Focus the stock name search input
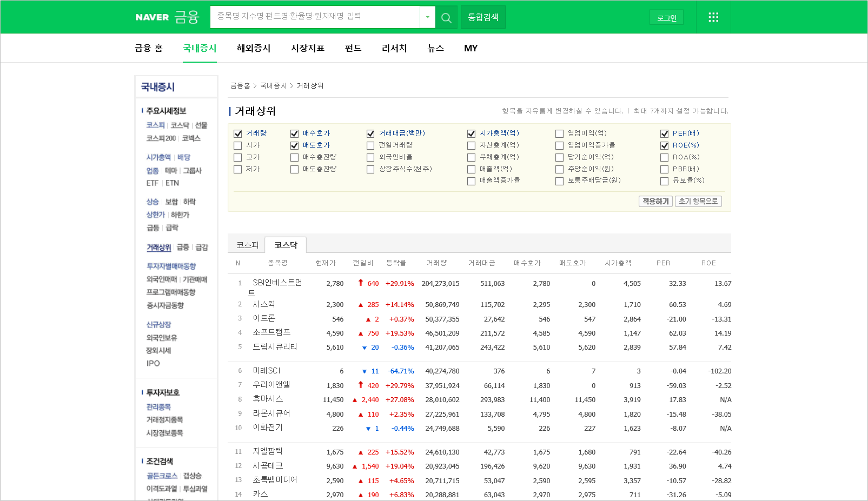 point(315,17)
